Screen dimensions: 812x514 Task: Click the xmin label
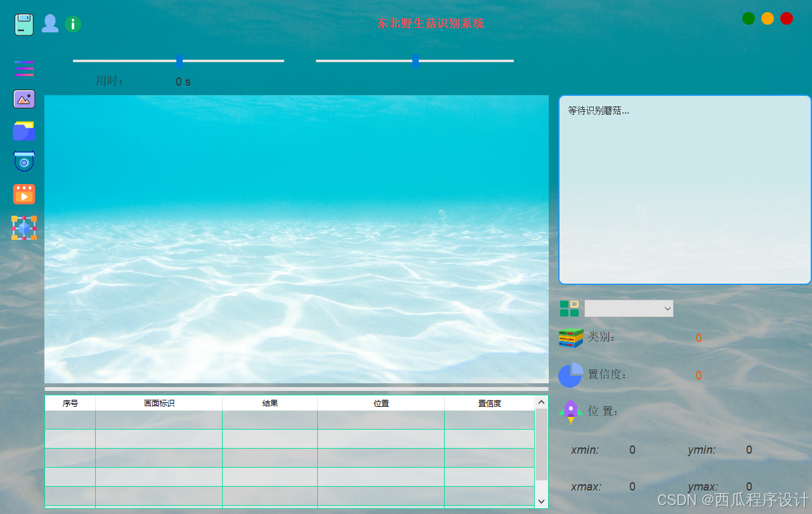point(585,450)
